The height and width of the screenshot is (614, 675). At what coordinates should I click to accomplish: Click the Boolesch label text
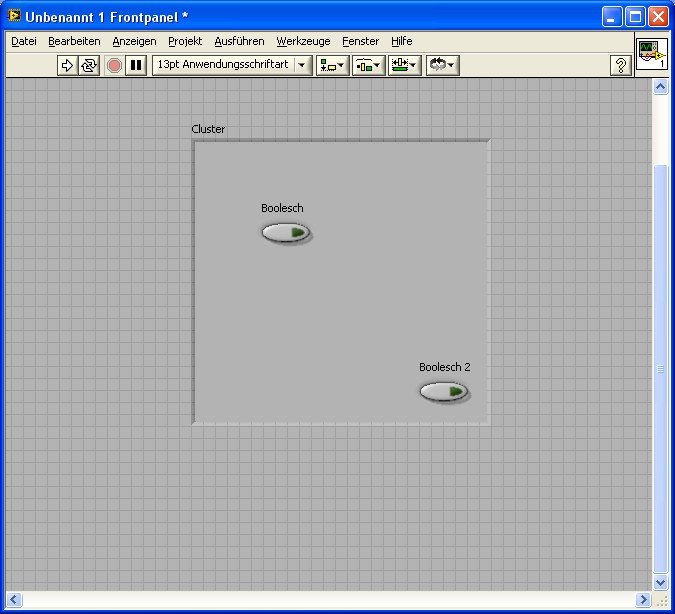tap(282, 208)
